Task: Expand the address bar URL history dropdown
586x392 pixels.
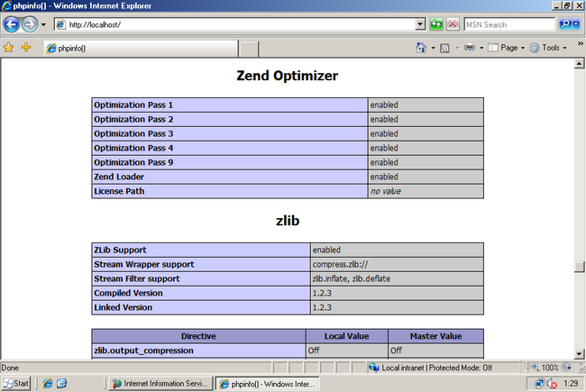Action: click(420, 24)
